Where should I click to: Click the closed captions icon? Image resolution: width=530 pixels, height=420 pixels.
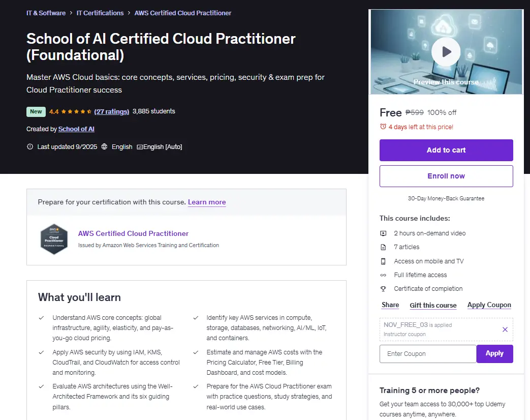tap(140, 147)
